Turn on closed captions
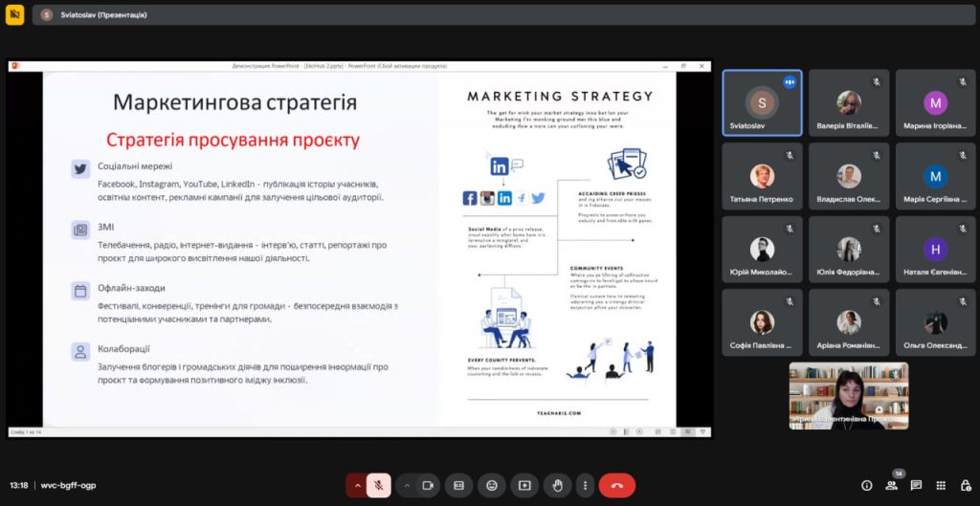 (x=459, y=485)
